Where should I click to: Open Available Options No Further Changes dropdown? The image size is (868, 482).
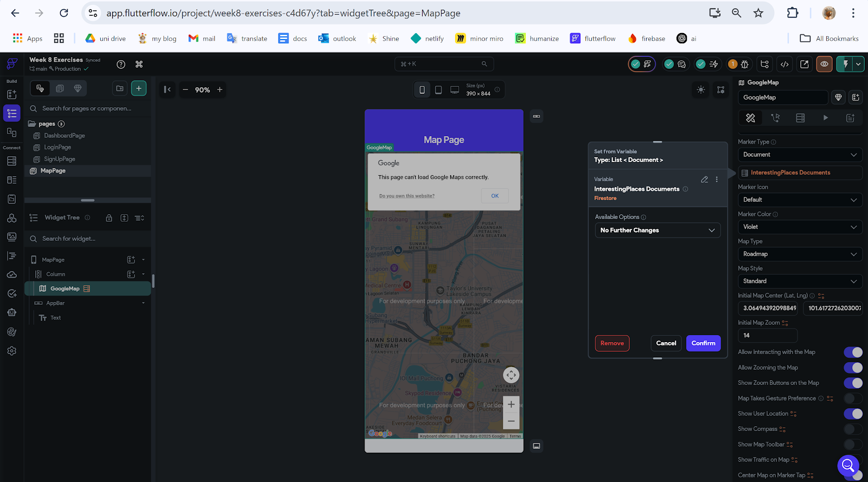pyautogui.click(x=658, y=230)
